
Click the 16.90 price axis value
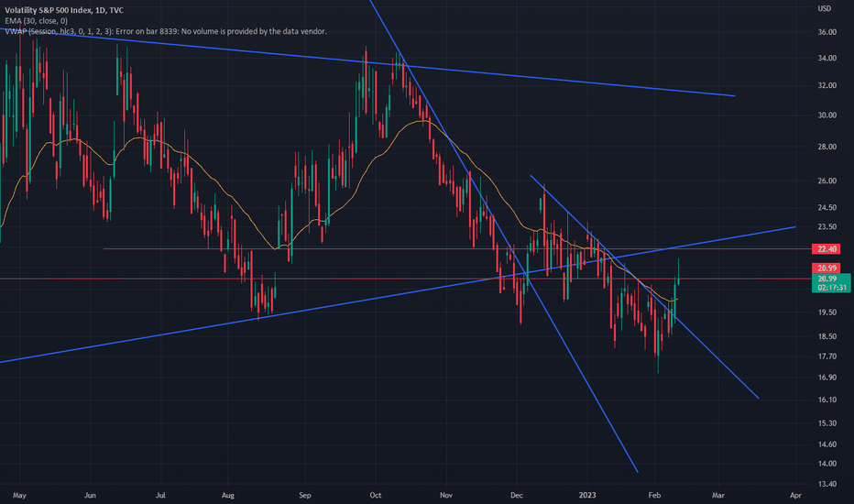[x=827, y=378]
